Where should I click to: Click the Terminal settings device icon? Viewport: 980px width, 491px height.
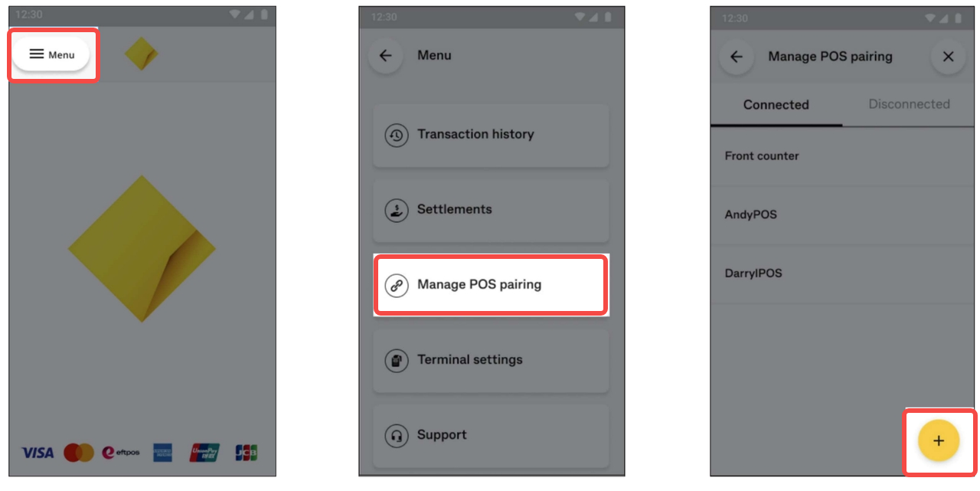pos(396,360)
